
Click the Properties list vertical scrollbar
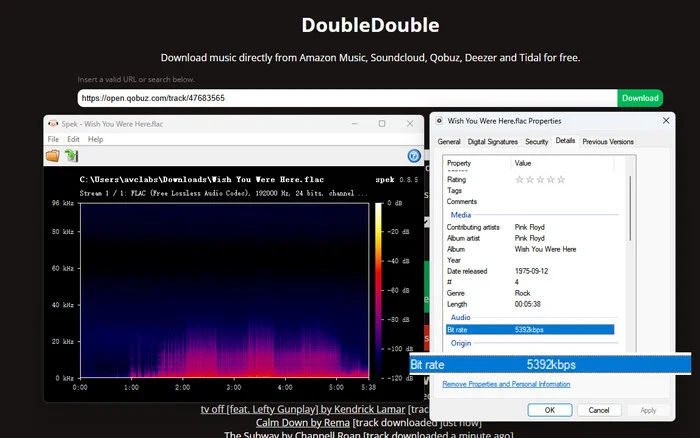coord(630,208)
